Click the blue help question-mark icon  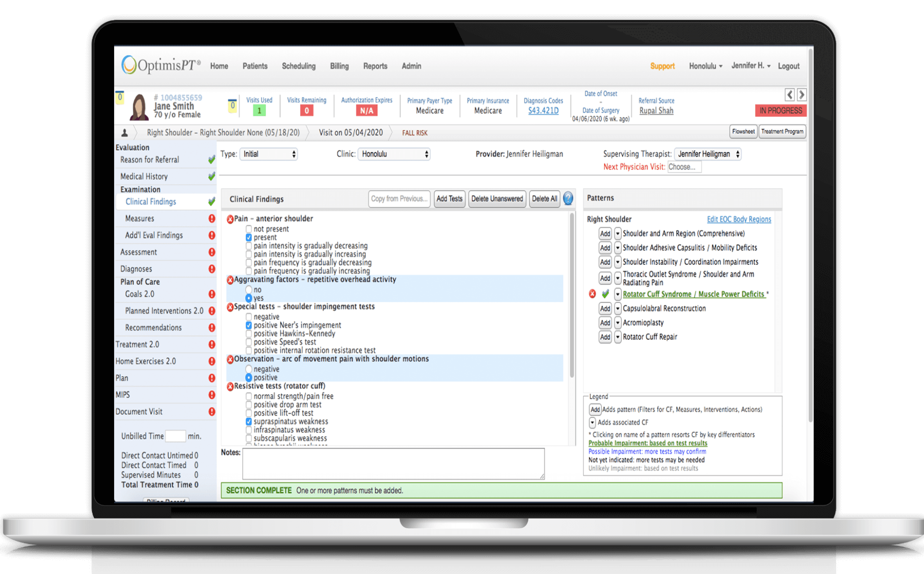pos(568,199)
